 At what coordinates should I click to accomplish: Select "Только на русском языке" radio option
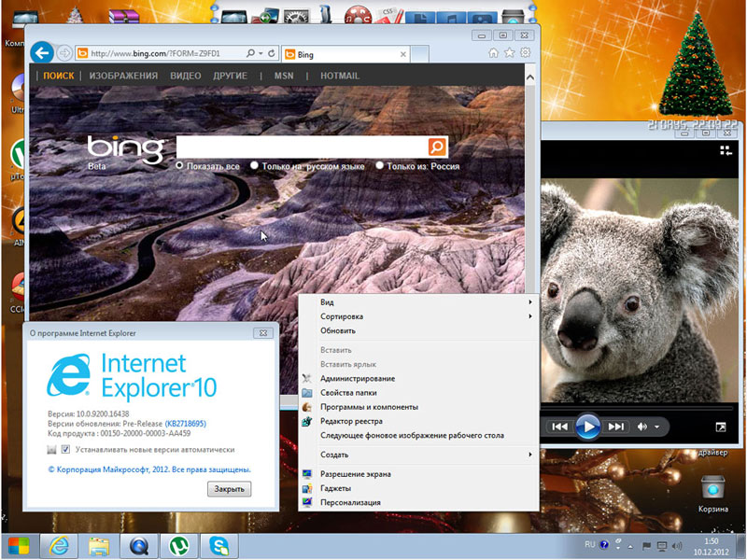255,166
